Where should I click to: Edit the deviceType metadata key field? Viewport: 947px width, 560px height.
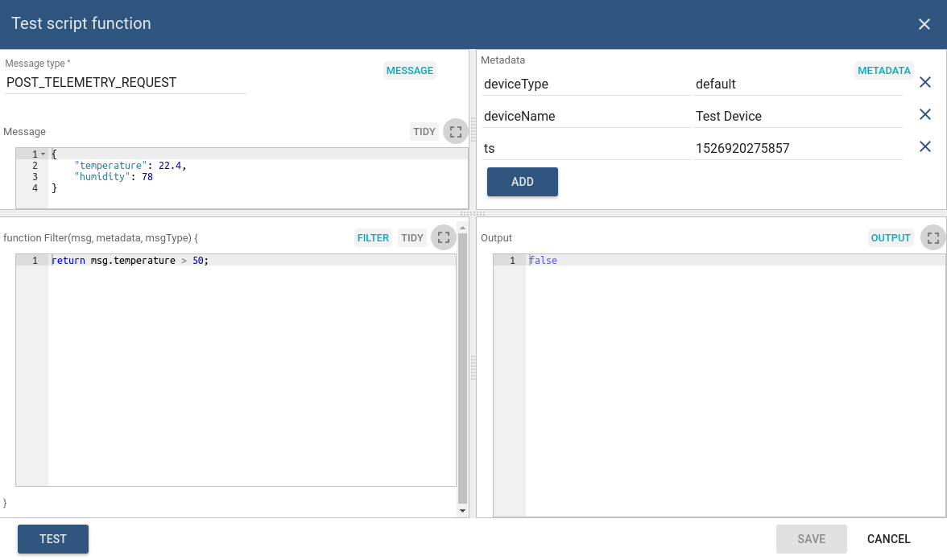(x=585, y=84)
